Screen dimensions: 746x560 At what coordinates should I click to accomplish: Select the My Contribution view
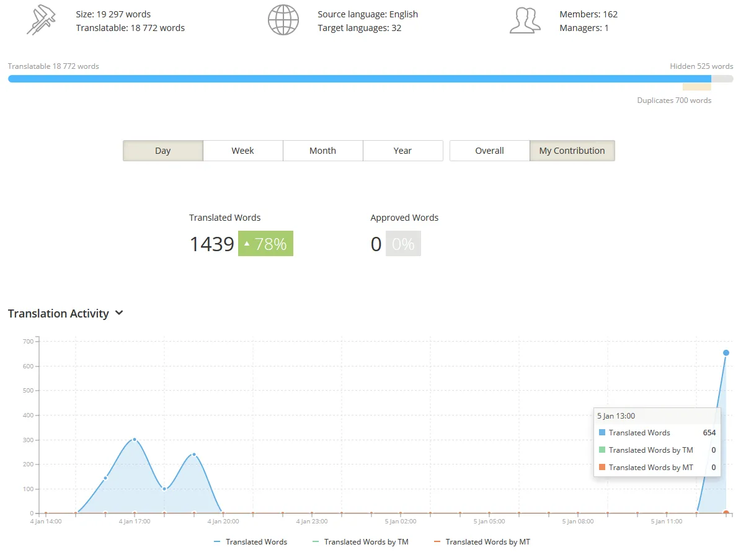pyautogui.click(x=572, y=151)
